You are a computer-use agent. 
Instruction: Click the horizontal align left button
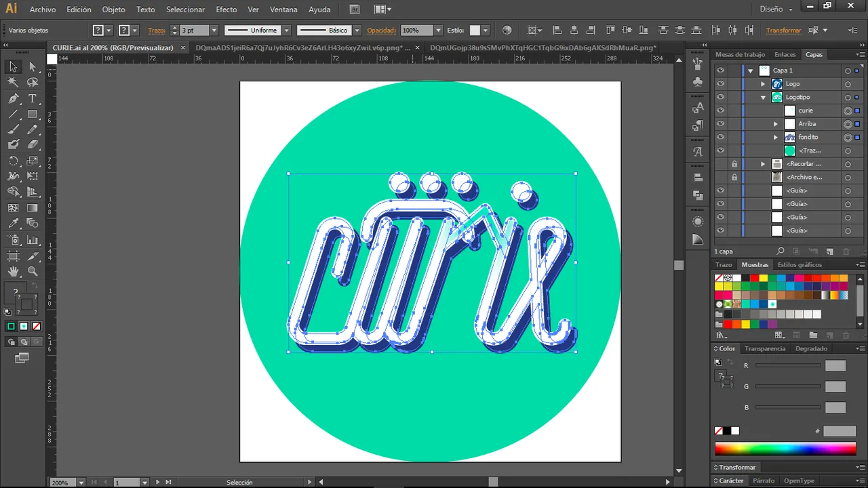(557, 30)
